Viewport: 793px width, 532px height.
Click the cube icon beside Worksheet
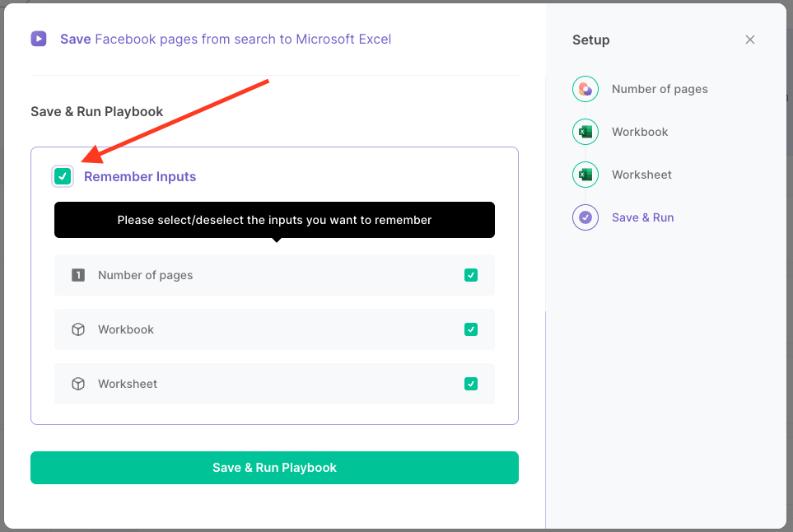click(x=78, y=384)
